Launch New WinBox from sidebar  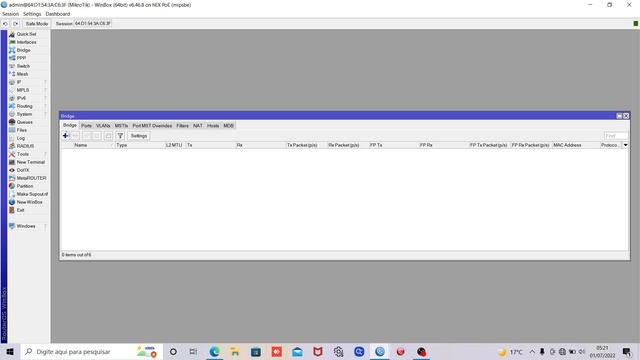(x=29, y=202)
